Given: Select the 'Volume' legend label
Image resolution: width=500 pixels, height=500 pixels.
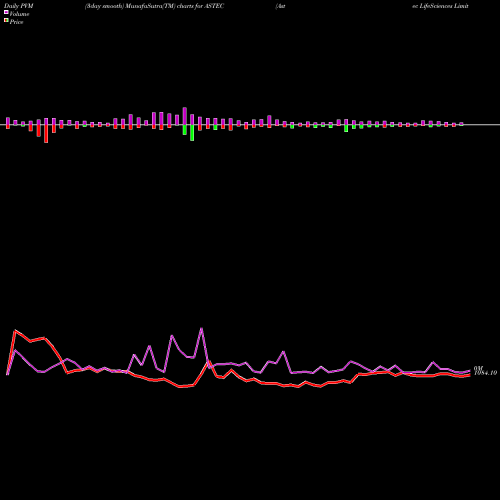Looking at the screenshot, I should (x=19, y=14).
